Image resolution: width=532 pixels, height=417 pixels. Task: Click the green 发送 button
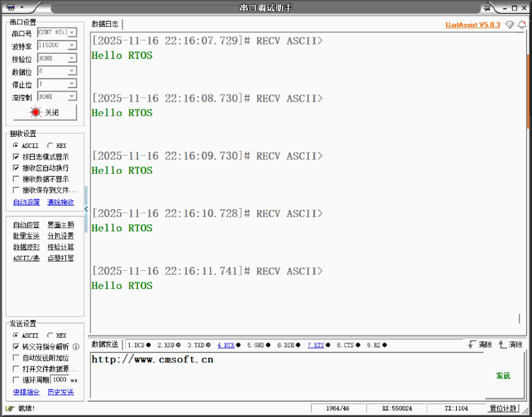pos(503,376)
